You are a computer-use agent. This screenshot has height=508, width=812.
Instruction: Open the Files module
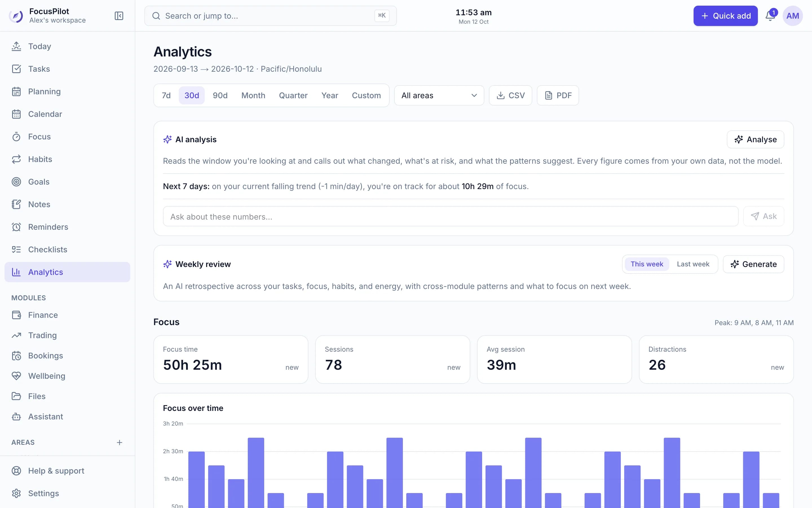(67, 396)
